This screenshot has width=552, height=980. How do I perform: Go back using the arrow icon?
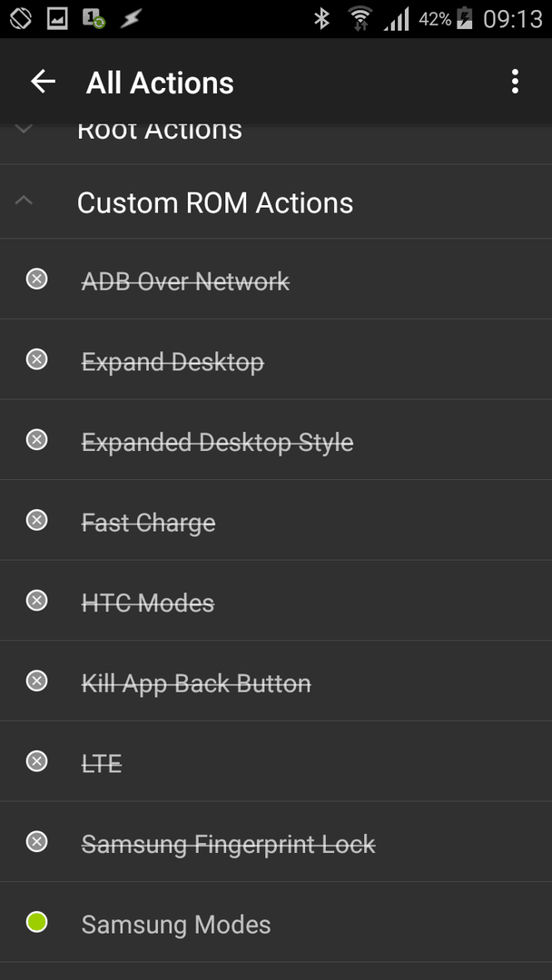tap(44, 82)
